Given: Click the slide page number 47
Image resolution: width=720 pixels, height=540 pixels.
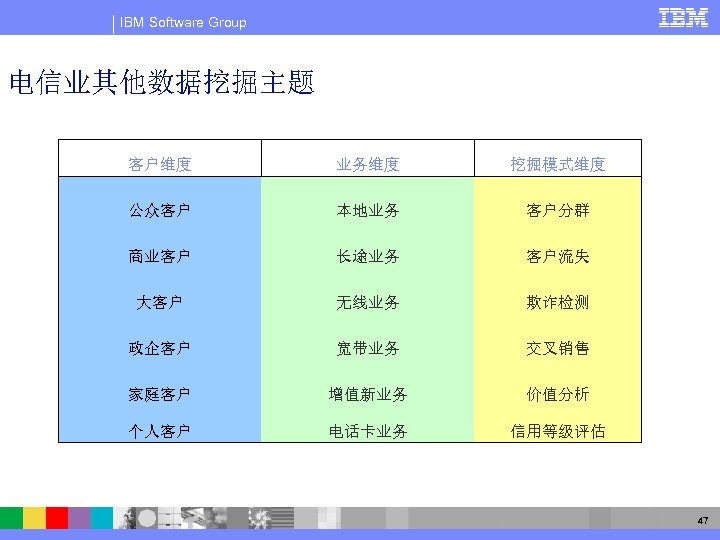Looking at the screenshot, I should (x=703, y=521).
